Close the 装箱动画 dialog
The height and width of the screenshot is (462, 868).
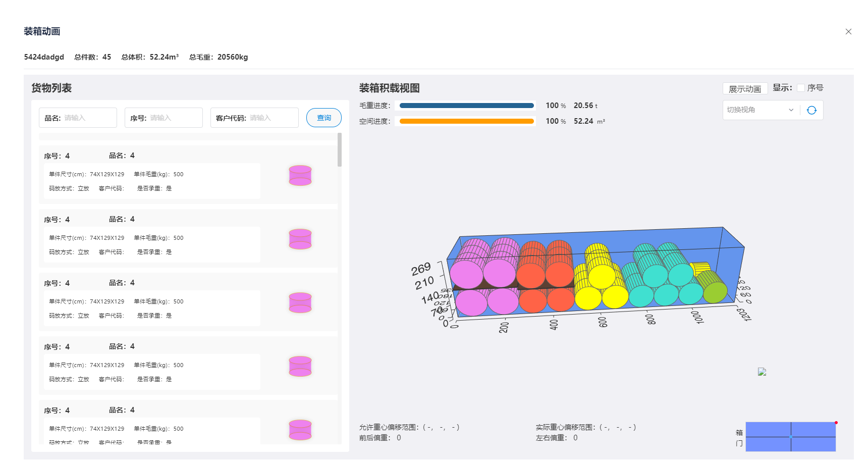pyautogui.click(x=848, y=32)
